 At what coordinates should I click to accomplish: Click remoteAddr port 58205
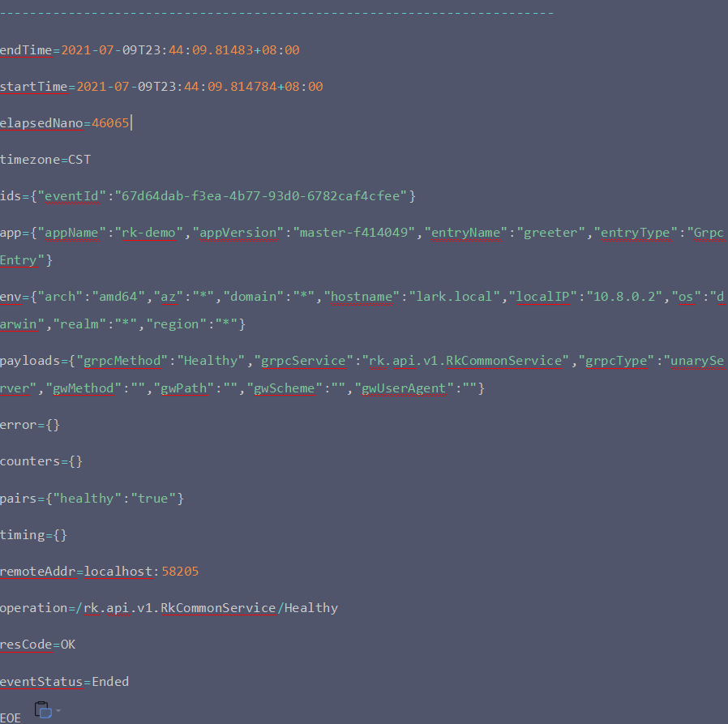[x=180, y=572]
